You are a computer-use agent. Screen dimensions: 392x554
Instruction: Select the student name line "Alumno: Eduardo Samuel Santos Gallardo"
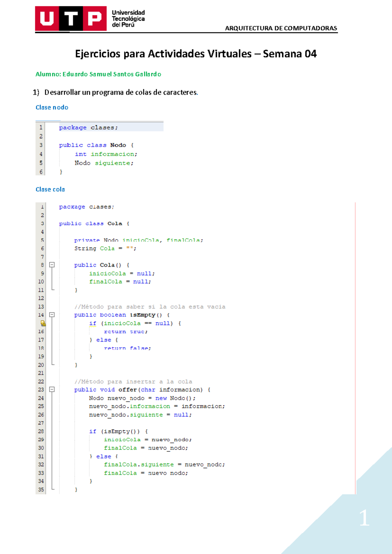(98, 74)
